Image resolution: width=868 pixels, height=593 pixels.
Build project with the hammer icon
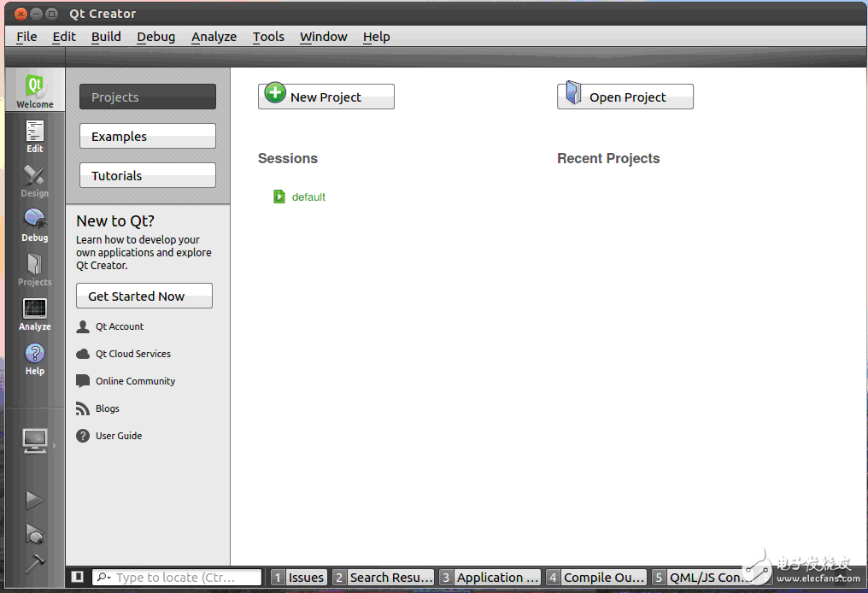34,564
